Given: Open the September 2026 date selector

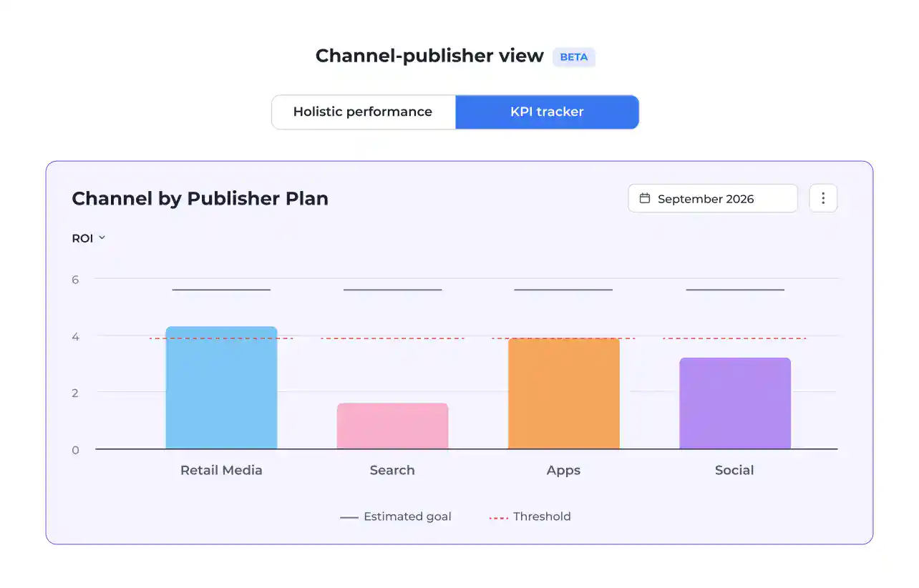Looking at the screenshot, I should point(713,198).
